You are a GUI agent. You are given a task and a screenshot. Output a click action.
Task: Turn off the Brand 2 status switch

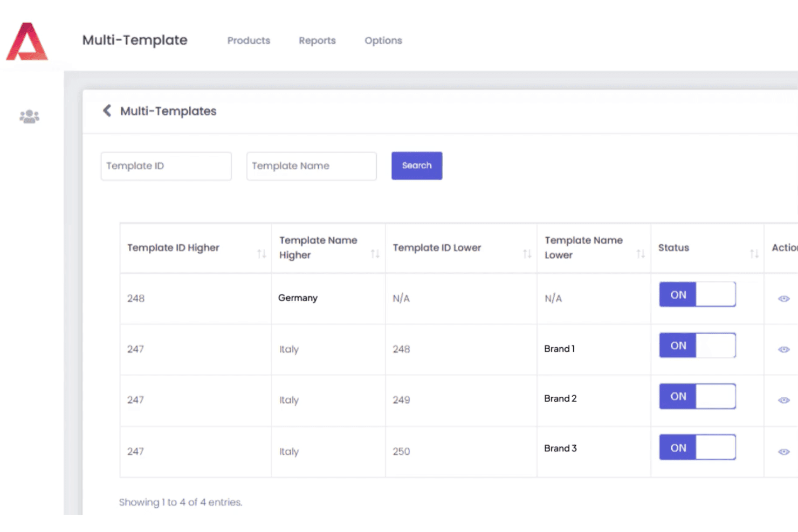pos(697,396)
